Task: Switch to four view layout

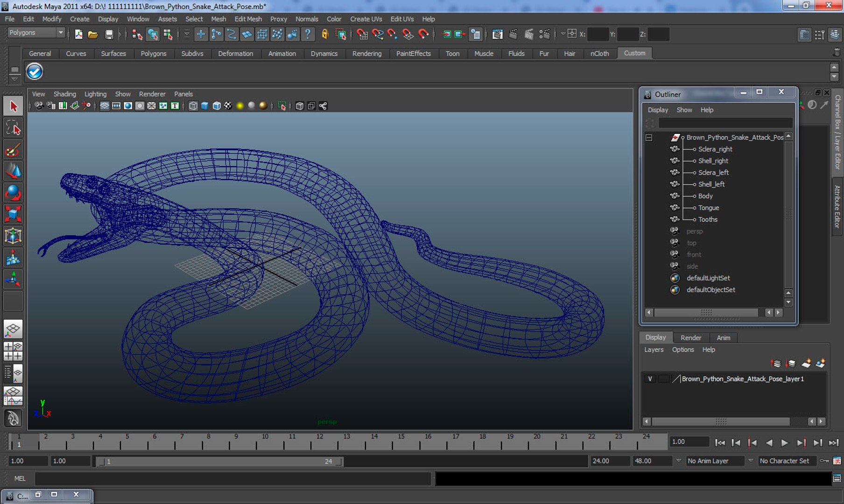Action: click(13, 351)
